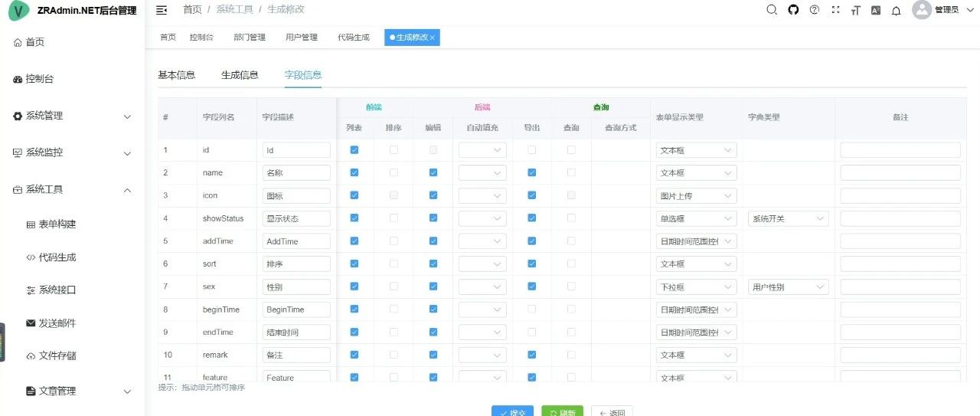Open the GitHub source icon
The width and height of the screenshot is (980, 416).
[x=793, y=10]
